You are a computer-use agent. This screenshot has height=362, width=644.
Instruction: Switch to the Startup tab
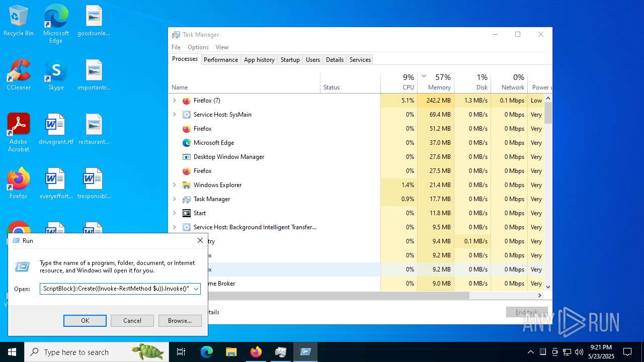click(290, 59)
